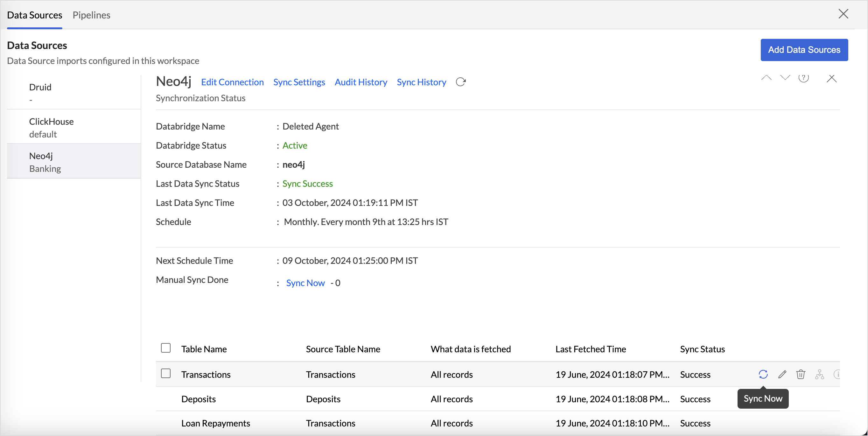Select the ClickHouse data source in sidebar
This screenshot has height=436, width=868.
(x=51, y=127)
